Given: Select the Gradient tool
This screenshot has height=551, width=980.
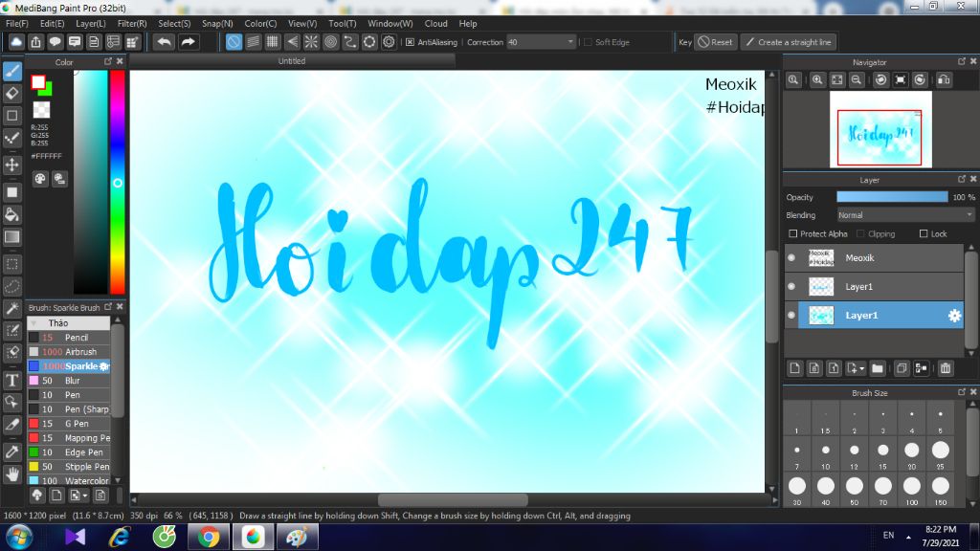Looking at the screenshot, I should (x=11, y=237).
